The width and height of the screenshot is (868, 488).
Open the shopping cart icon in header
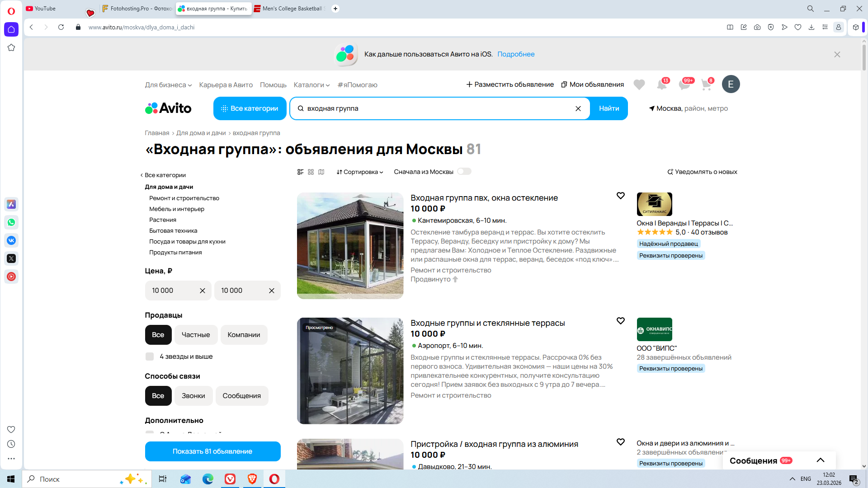click(706, 84)
